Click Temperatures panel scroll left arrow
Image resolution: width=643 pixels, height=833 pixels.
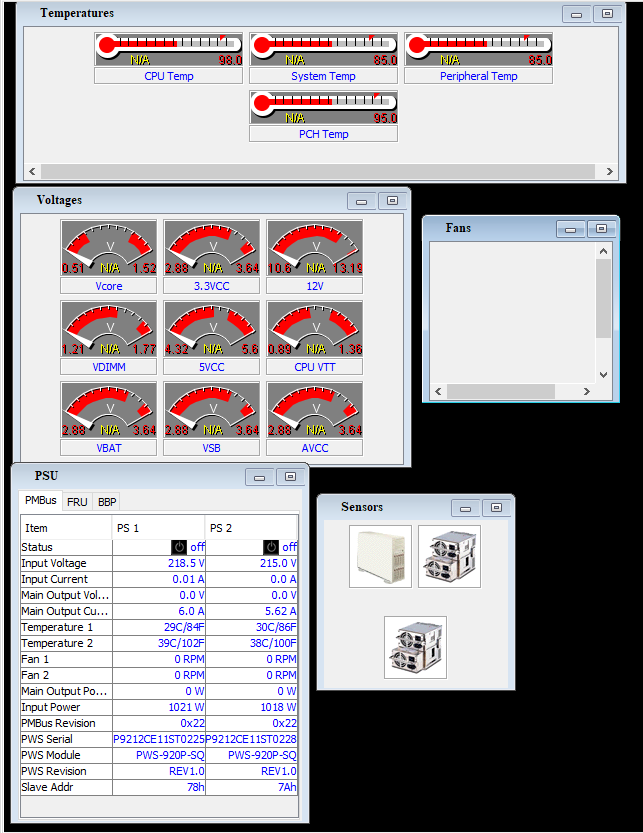coord(32,171)
